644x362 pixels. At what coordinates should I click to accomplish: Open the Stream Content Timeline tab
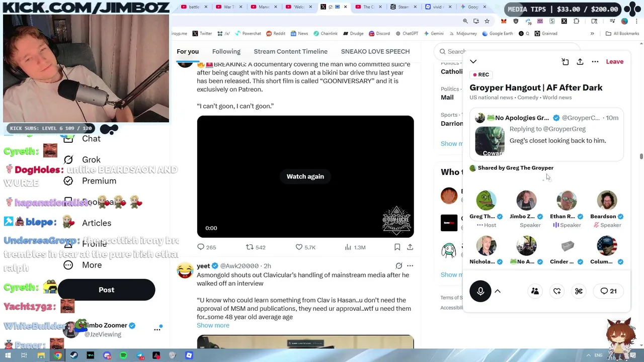290,51
